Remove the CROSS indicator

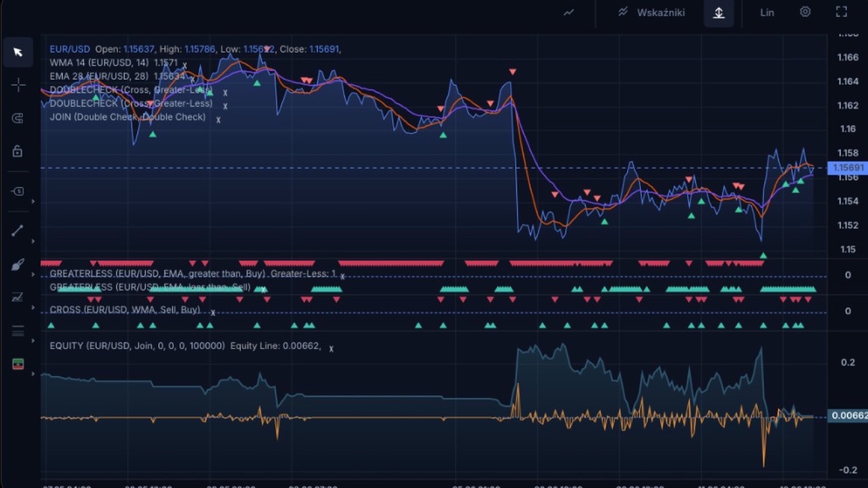click(213, 313)
